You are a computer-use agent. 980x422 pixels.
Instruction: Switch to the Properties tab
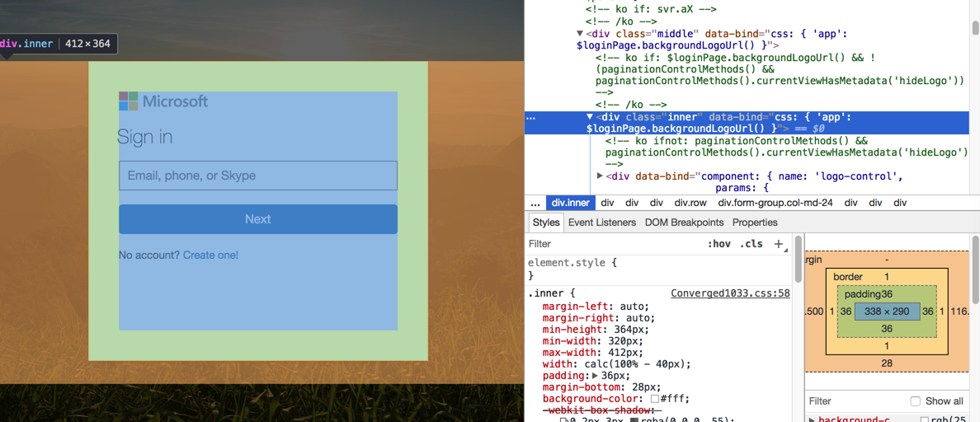click(x=755, y=223)
